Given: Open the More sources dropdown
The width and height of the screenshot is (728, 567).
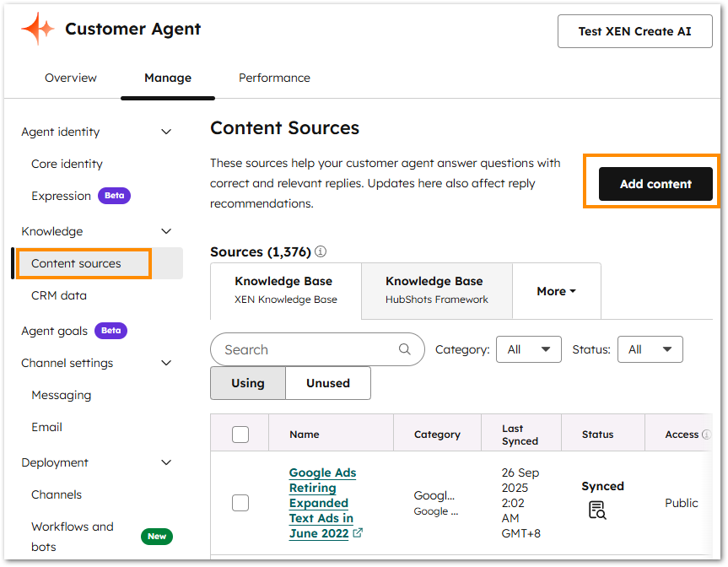Looking at the screenshot, I should point(556,290).
